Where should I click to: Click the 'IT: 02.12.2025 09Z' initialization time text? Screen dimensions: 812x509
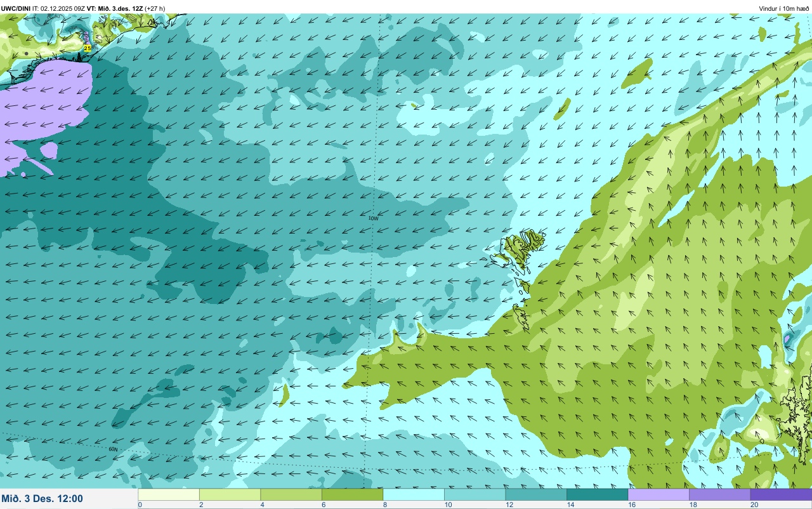pyautogui.click(x=59, y=8)
